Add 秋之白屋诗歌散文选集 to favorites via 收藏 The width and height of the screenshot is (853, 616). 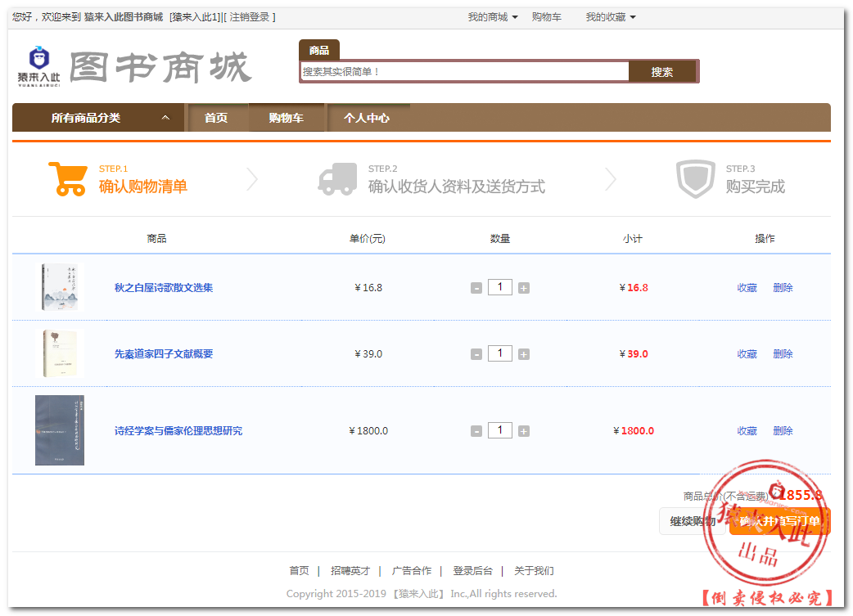(x=747, y=288)
